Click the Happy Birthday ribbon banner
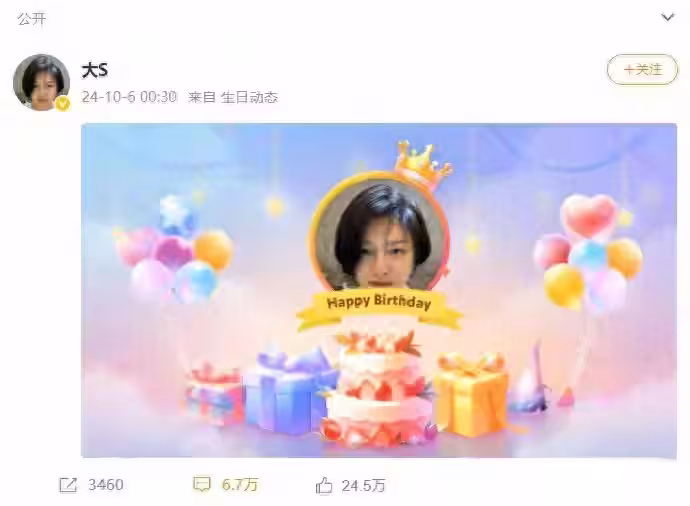Viewport: 690px width, 506px height. (x=379, y=309)
